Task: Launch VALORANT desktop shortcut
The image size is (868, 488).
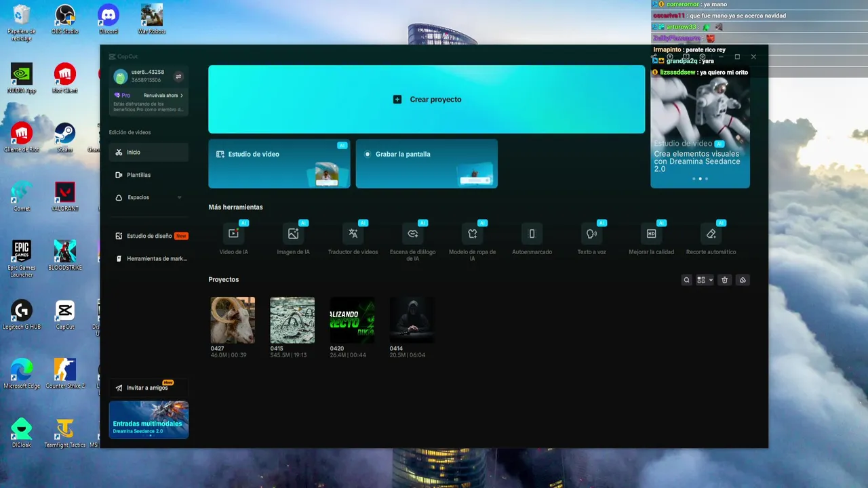Action: point(65,197)
